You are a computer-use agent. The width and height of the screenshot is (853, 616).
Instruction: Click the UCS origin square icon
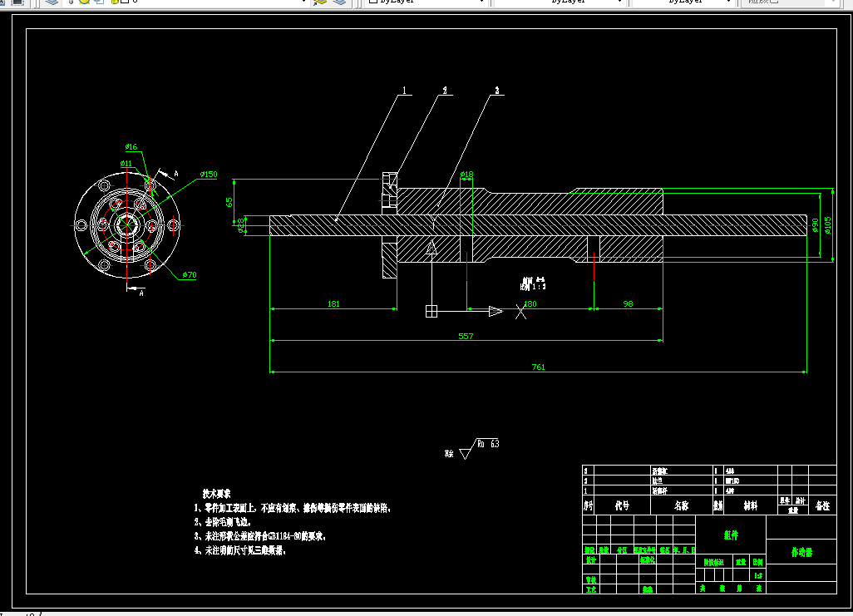coord(431,311)
